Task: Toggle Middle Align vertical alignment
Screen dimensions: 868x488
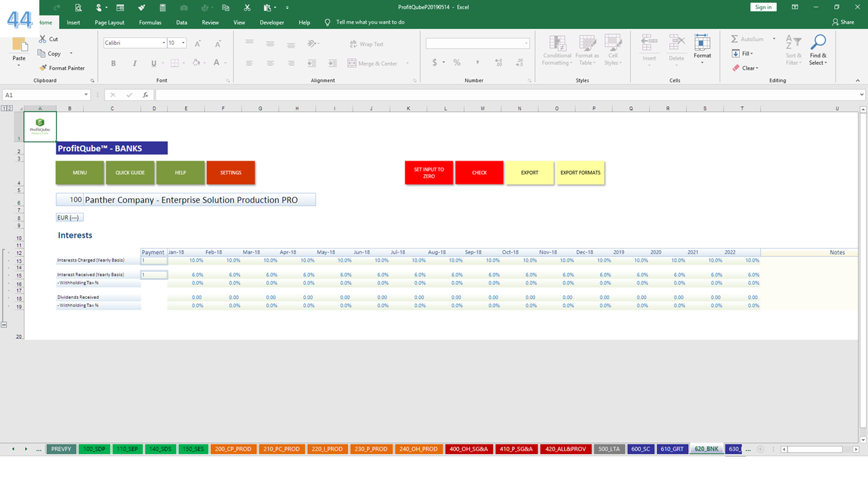Action: [x=270, y=43]
